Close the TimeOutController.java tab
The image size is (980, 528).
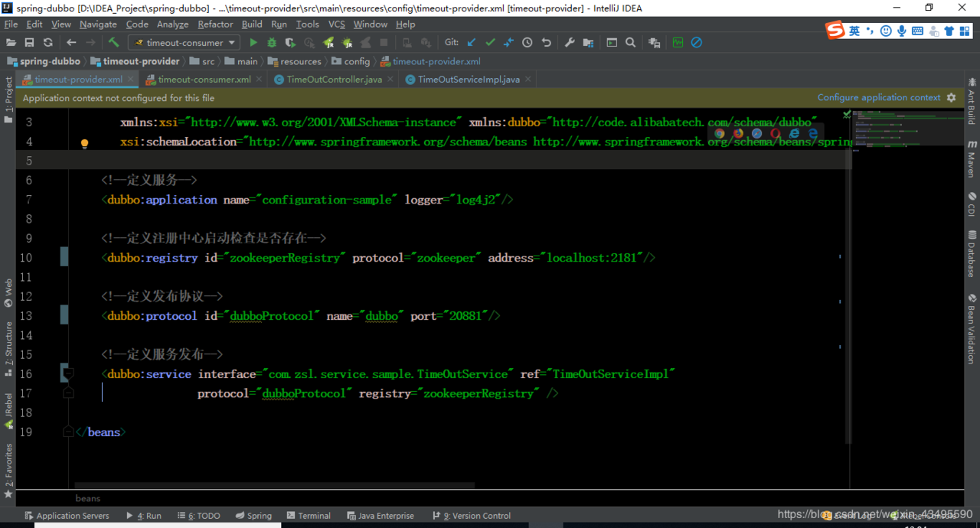391,79
